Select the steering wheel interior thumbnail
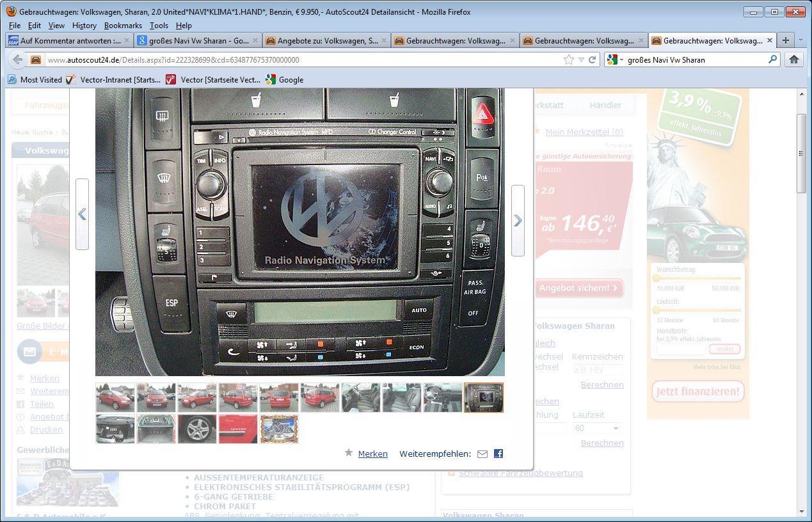 tap(443, 397)
